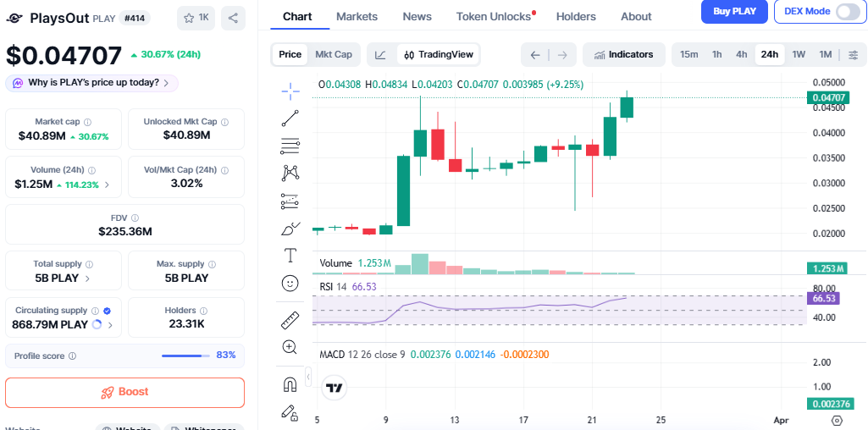Expand Volume (24h) details chevron

coord(107,185)
